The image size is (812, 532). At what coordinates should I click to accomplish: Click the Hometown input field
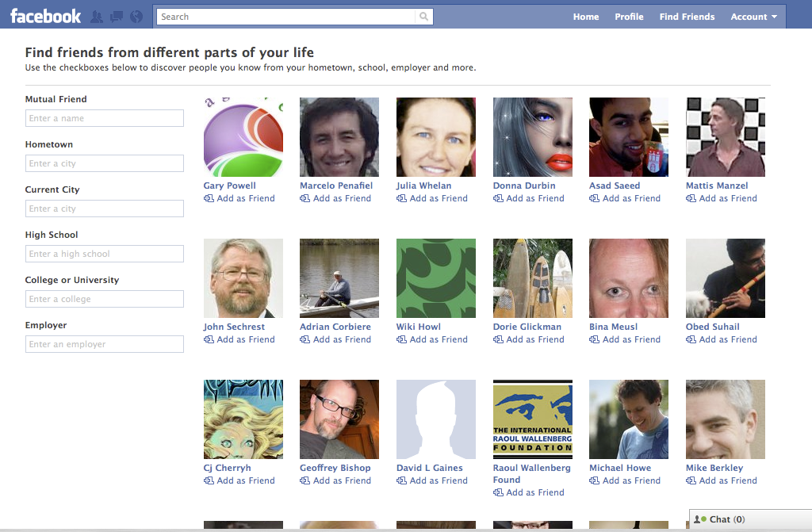tap(104, 163)
